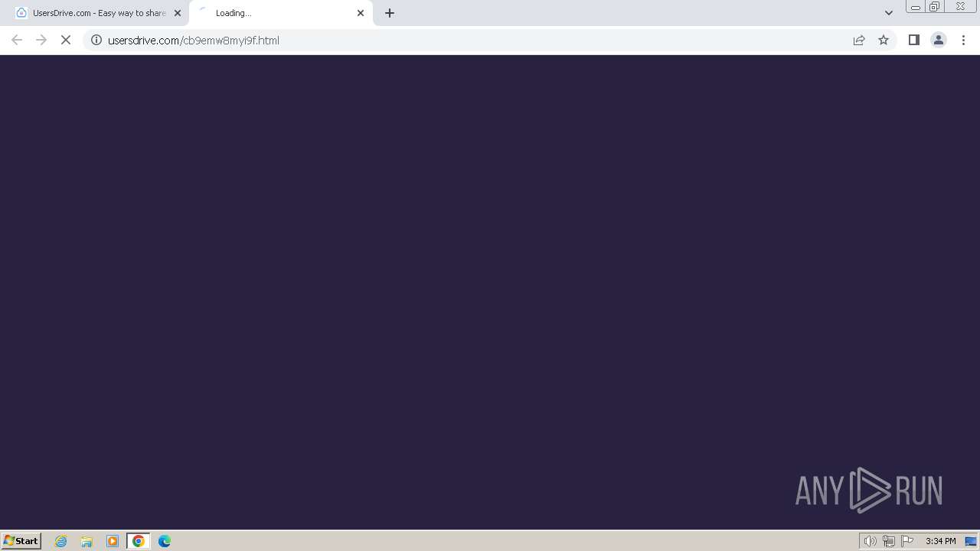Open the Windows Start menu
The image size is (980, 551).
(x=21, y=540)
